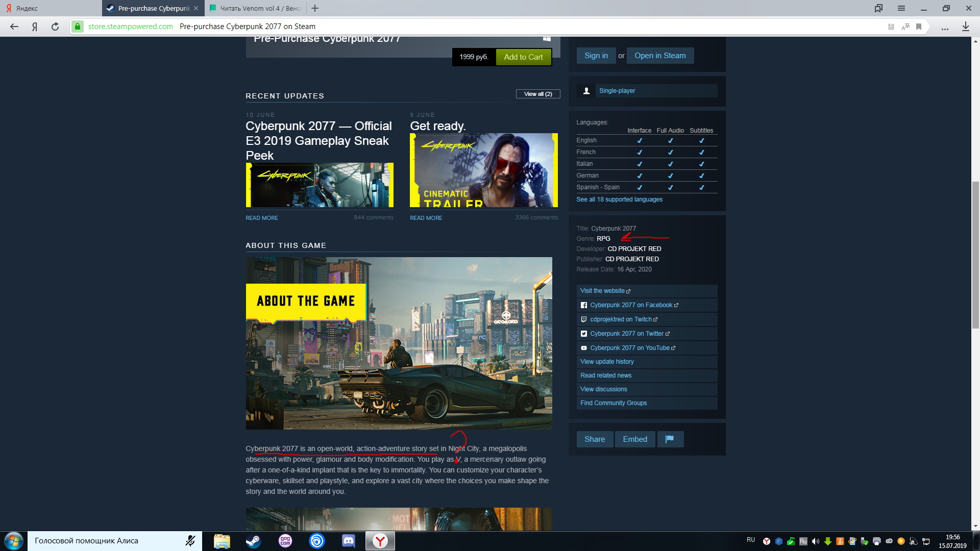Screen dimensions: 980x551
Task: Open the Get ready. update headline
Action: tap(438, 126)
